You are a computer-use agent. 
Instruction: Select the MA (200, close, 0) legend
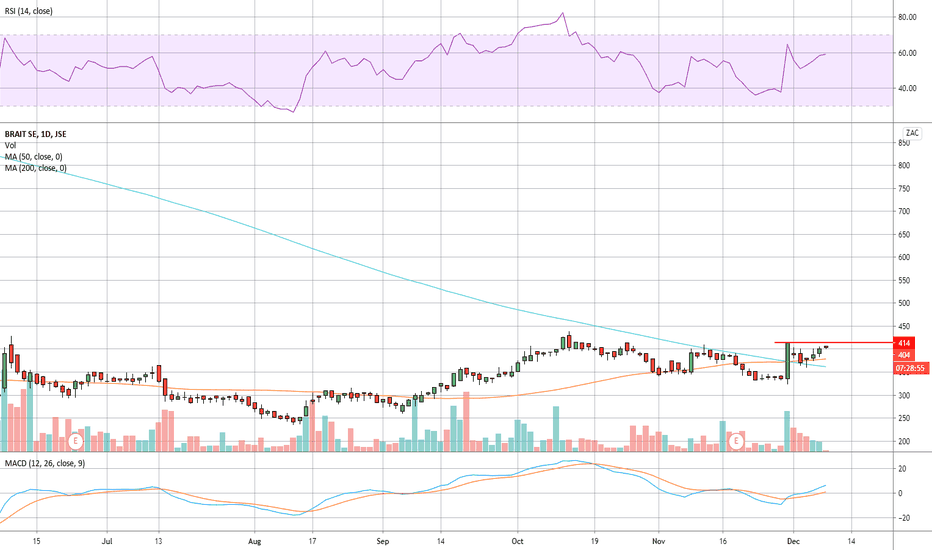(36, 168)
